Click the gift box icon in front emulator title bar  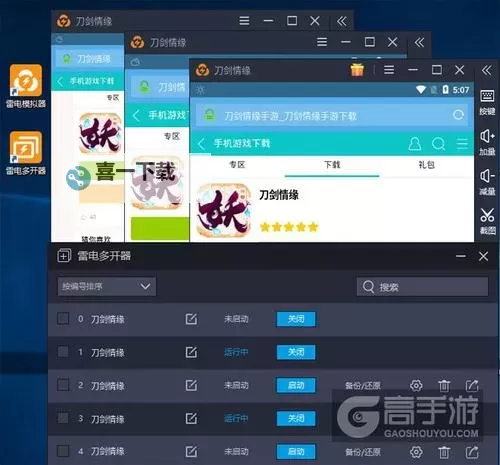(357, 70)
